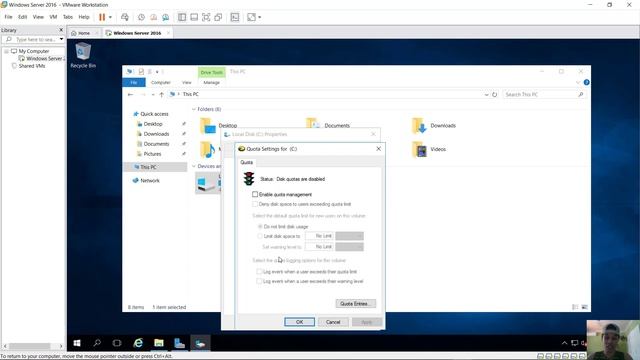Show hidden system tray icons chevron
640x360 pixels.
pyautogui.click(x=564, y=343)
